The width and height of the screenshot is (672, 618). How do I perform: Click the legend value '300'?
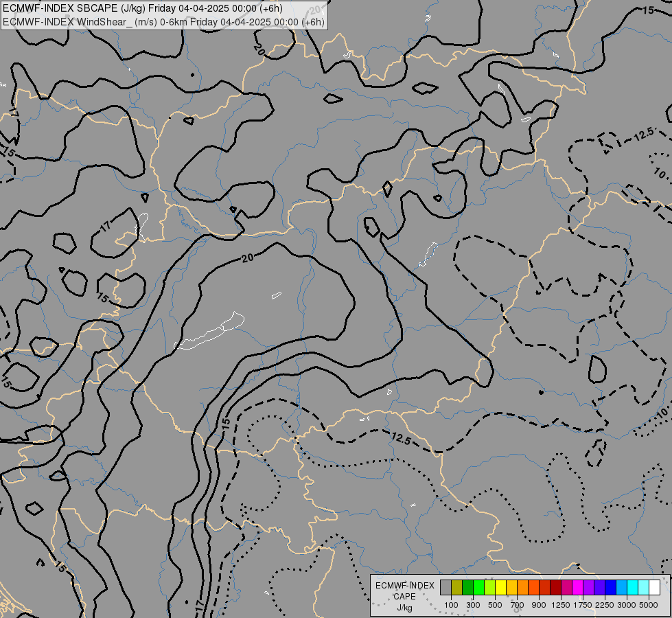pos(473,605)
